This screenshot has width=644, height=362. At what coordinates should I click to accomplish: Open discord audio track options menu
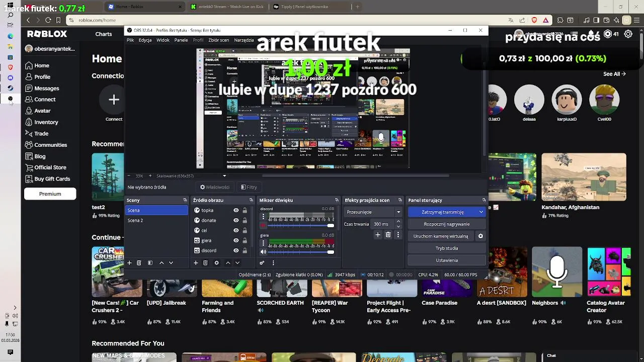[263, 217]
